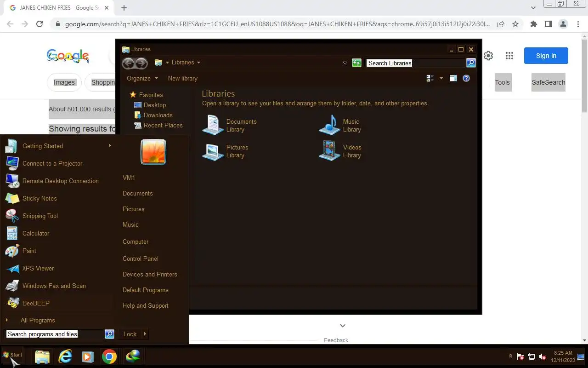Open Recent Places in Favorites
Image resolution: width=588 pixels, height=368 pixels.
[158, 125]
